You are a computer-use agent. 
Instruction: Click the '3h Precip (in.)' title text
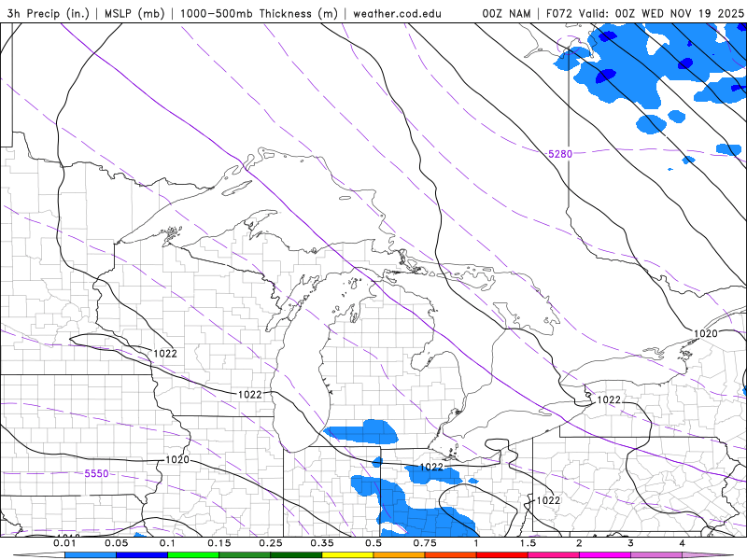49,13
